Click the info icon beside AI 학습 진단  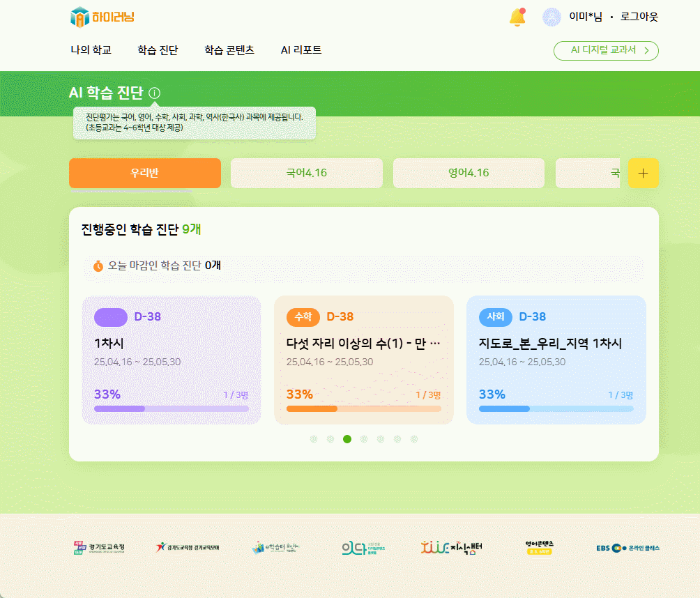tap(155, 93)
